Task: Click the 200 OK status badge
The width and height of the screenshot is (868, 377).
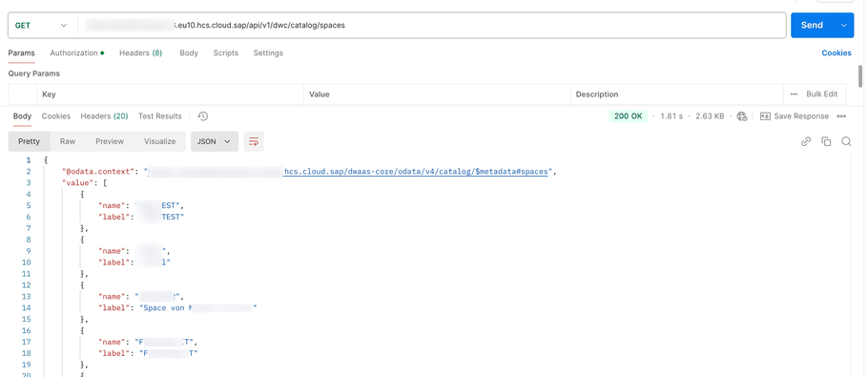Action: pyautogui.click(x=629, y=116)
